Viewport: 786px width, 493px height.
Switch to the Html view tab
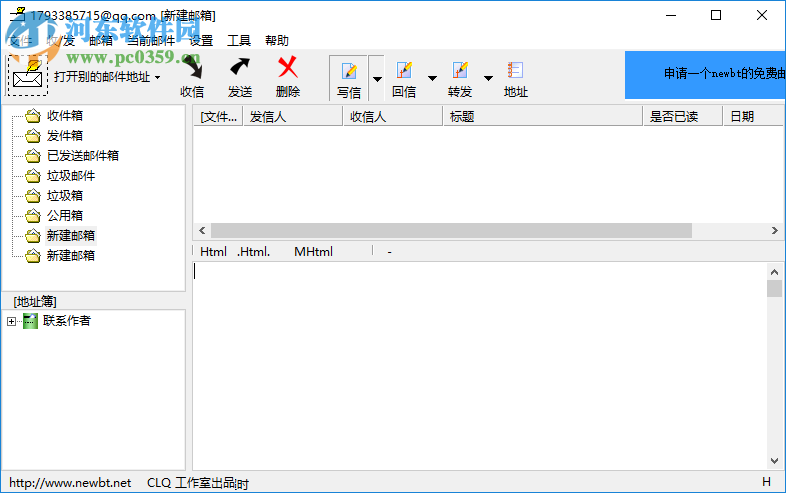pyautogui.click(x=214, y=252)
